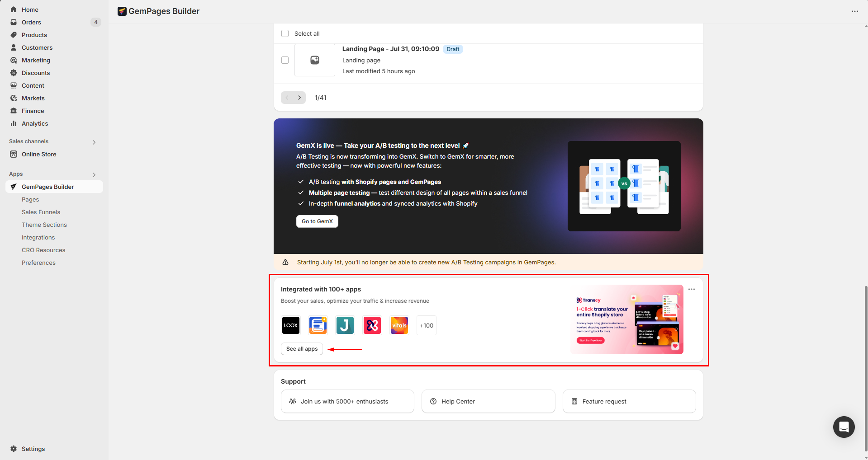
Task: Open Theme Sections submenu item
Action: [44, 225]
